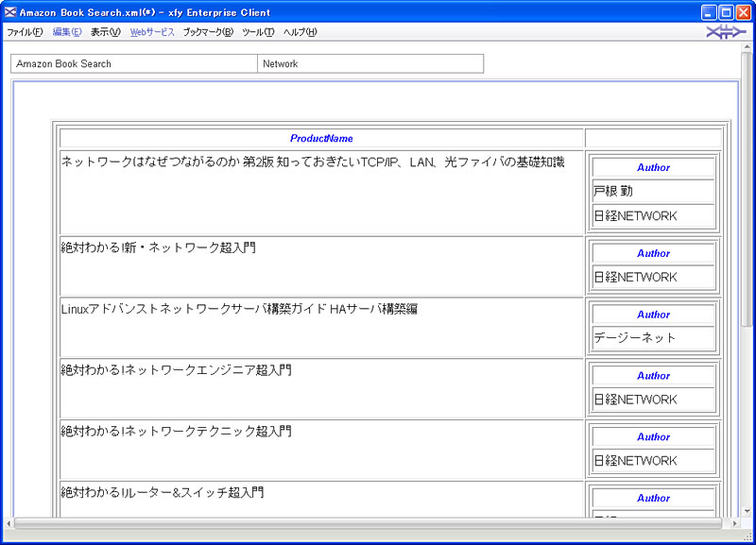Click the xfy logo icon in menu bar
This screenshot has width=756, height=545.
[726, 33]
